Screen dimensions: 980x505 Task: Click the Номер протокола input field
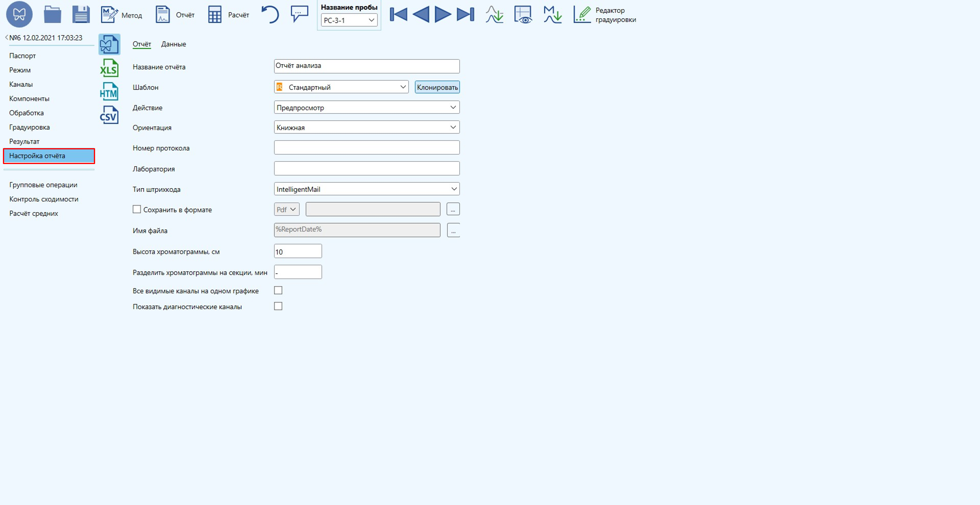366,148
